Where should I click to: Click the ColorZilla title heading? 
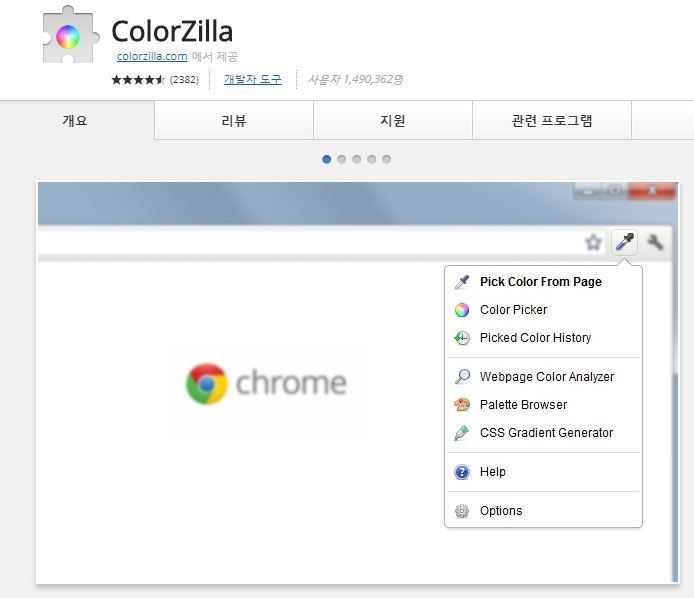(172, 31)
